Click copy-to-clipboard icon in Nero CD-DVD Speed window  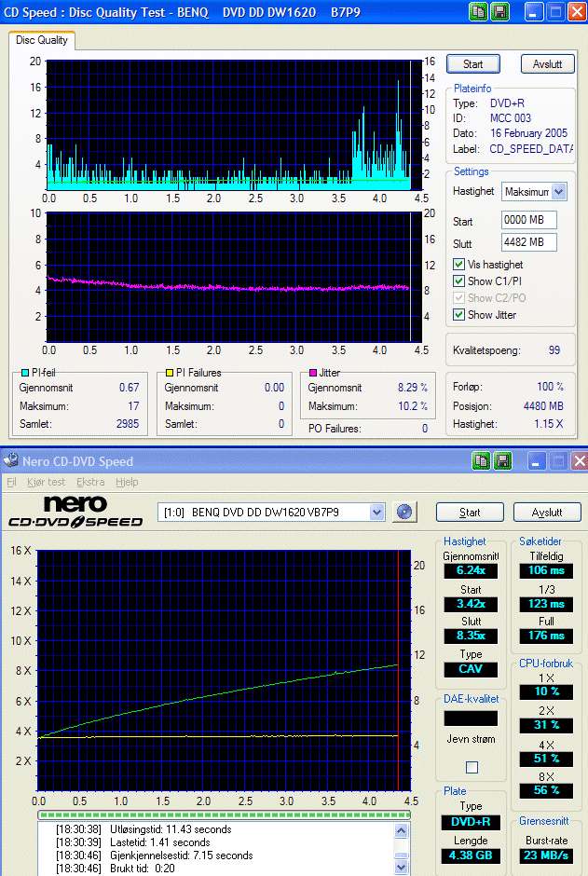(x=481, y=461)
